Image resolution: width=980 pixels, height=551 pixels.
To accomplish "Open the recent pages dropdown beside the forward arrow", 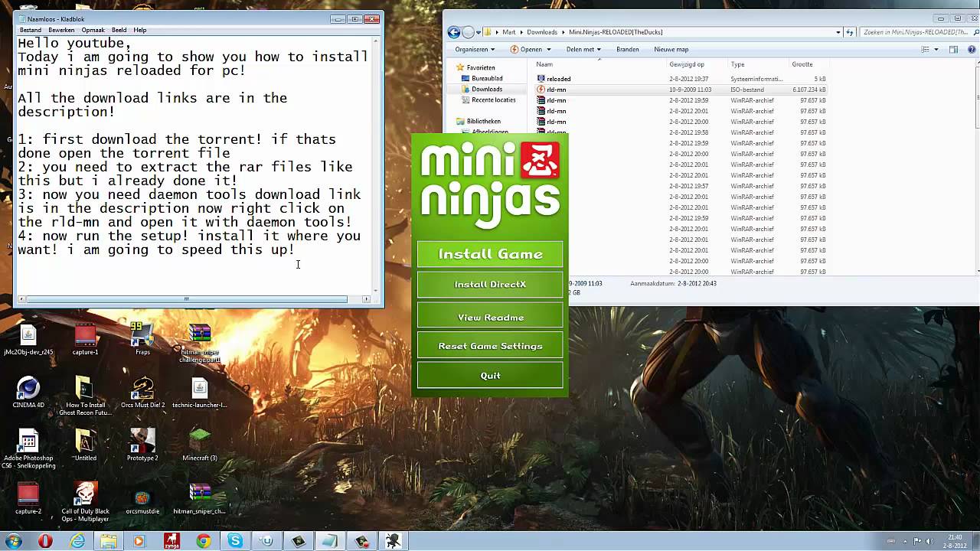I will [478, 32].
